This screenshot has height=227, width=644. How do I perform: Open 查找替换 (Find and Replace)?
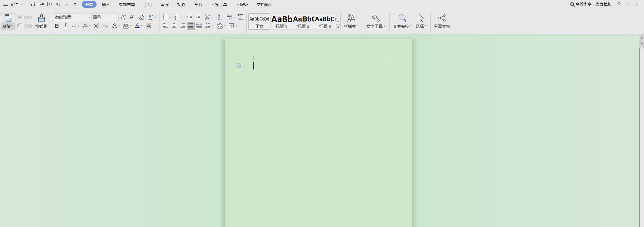[x=402, y=21]
